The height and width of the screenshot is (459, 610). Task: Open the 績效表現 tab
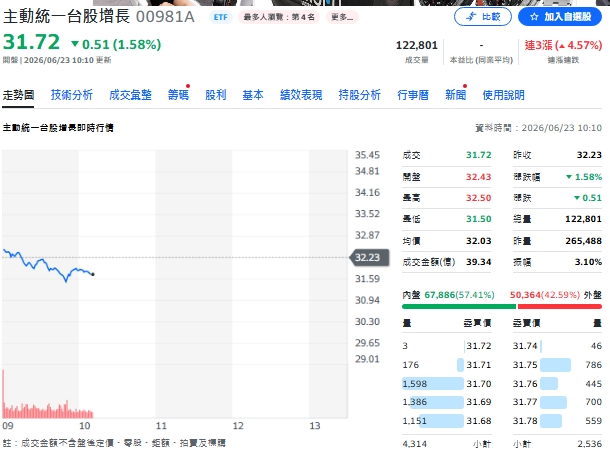[x=301, y=95]
